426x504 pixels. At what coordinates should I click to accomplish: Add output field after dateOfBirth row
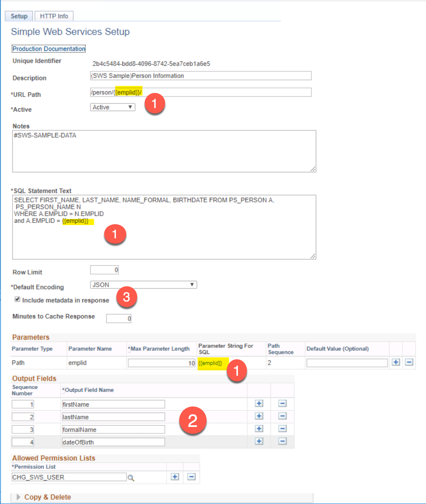(x=259, y=441)
